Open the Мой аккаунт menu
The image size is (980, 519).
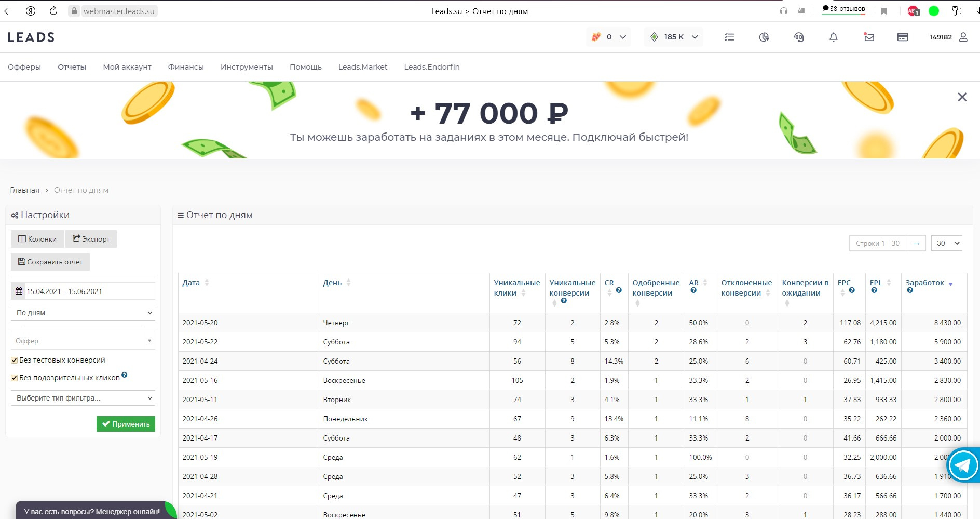127,67
